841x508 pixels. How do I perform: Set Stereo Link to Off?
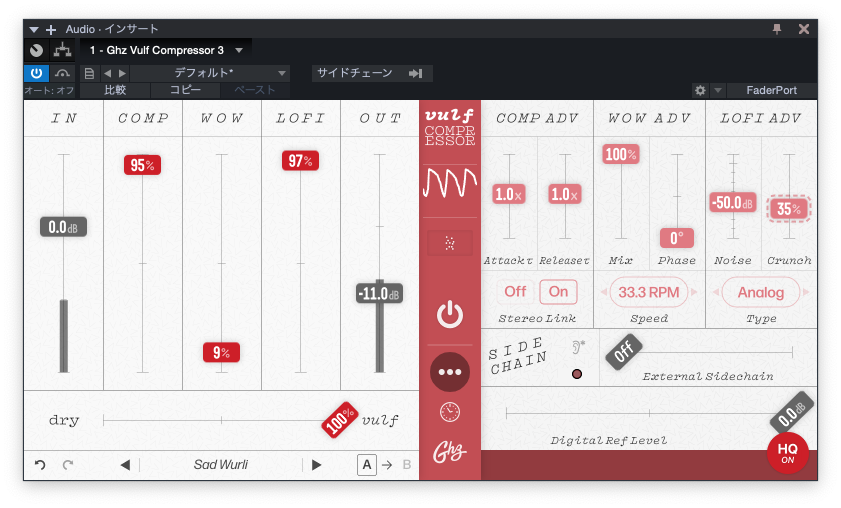(x=515, y=292)
